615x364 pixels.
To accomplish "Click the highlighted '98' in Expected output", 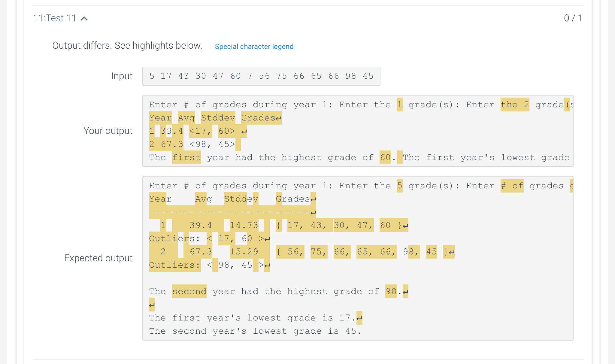I will tap(391, 291).
